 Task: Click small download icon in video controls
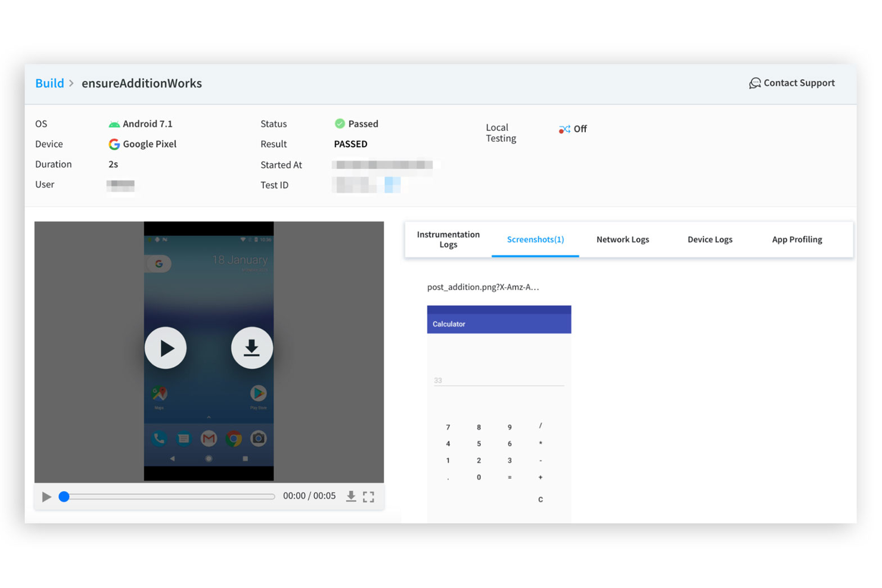tap(351, 496)
